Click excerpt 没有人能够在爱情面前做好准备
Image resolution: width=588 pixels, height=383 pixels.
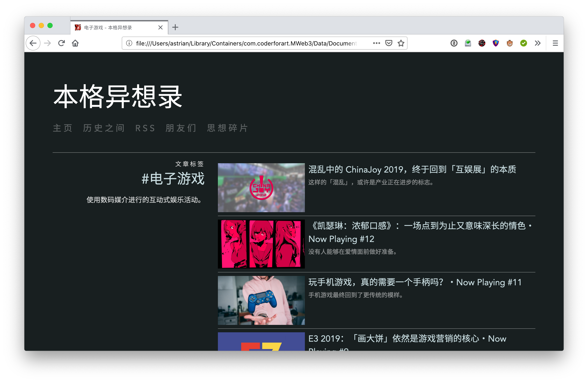pos(352,252)
